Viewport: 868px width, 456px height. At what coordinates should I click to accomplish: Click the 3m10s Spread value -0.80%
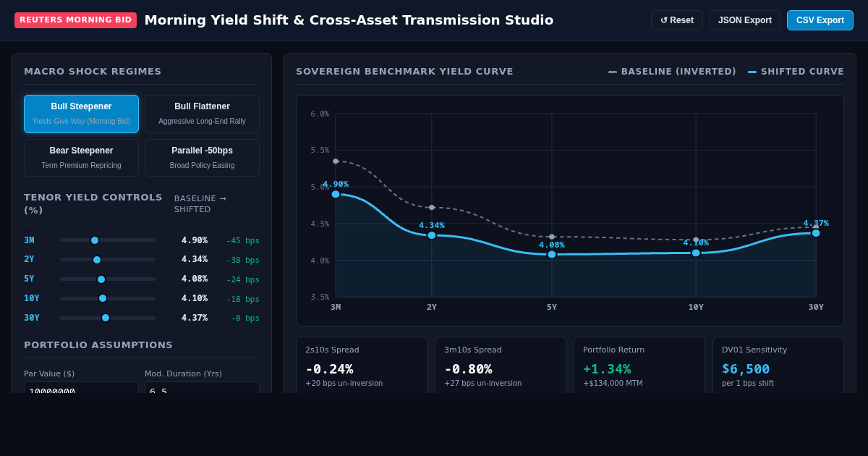tap(468, 369)
